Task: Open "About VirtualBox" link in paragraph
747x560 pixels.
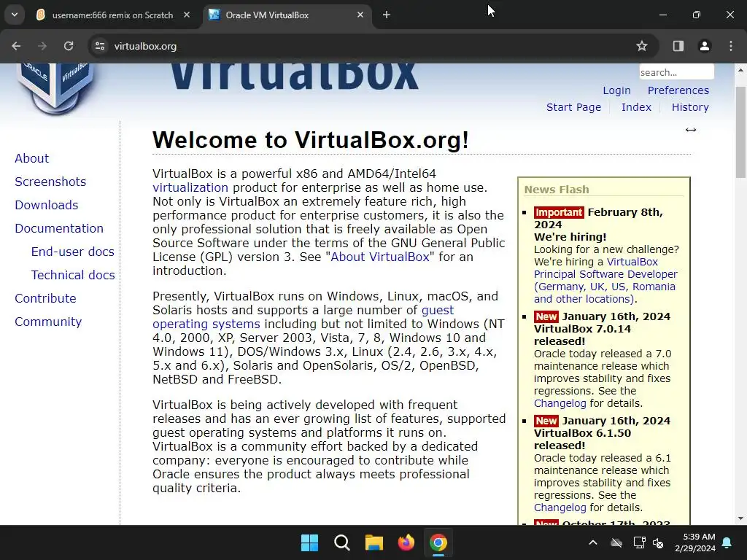Action: pos(379,257)
